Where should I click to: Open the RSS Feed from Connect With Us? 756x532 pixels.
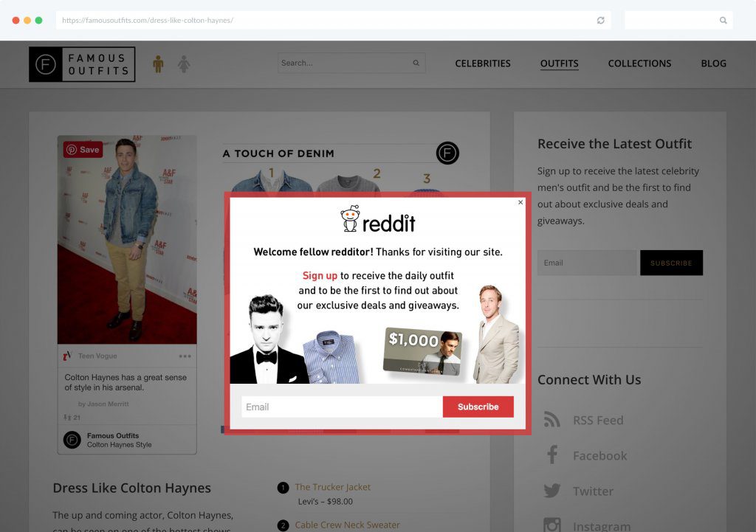pos(551,419)
